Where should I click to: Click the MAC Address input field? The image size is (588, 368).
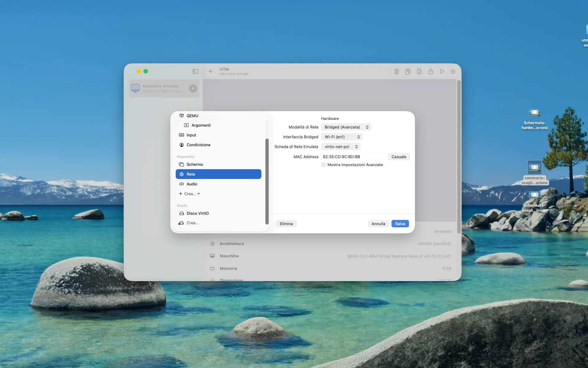[353, 157]
